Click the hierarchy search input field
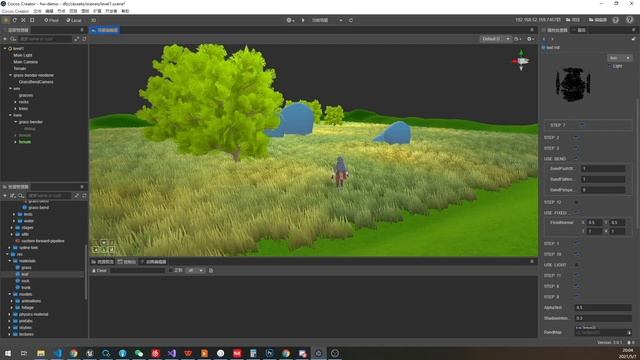Image resolution: width=640 pixels, height=360 pixels. [45, 39]
